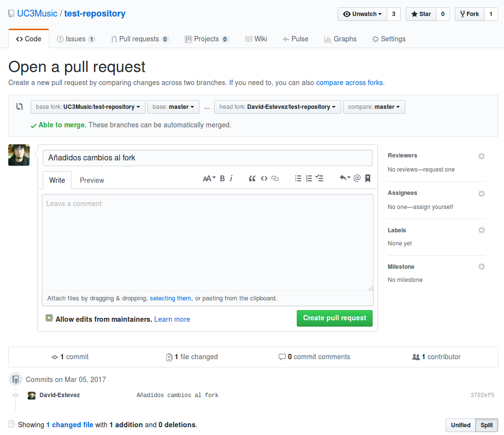Toggle Allow edits from maintainers checkbox
The image size is (504, 435).
49,318
